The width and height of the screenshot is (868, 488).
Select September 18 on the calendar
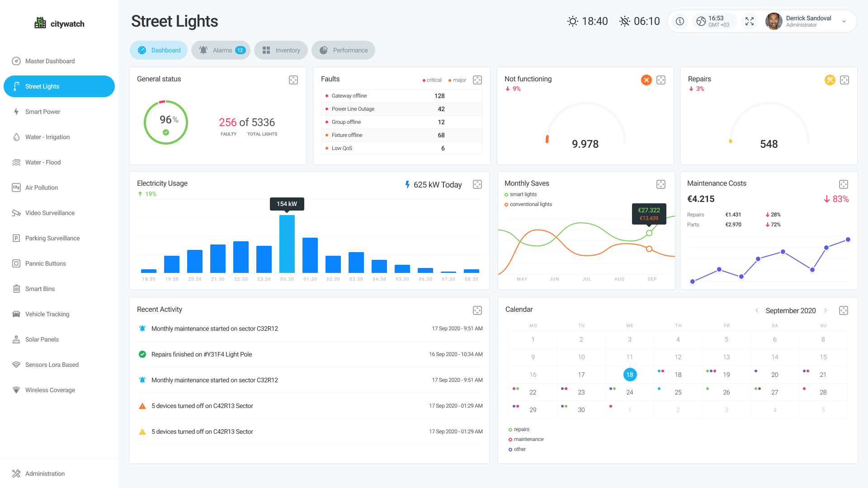pos(630,375)
